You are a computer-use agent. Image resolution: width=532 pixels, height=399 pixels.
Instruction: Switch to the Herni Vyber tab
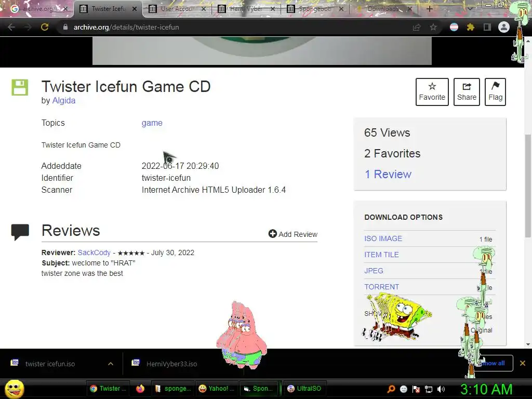[246, 9]
